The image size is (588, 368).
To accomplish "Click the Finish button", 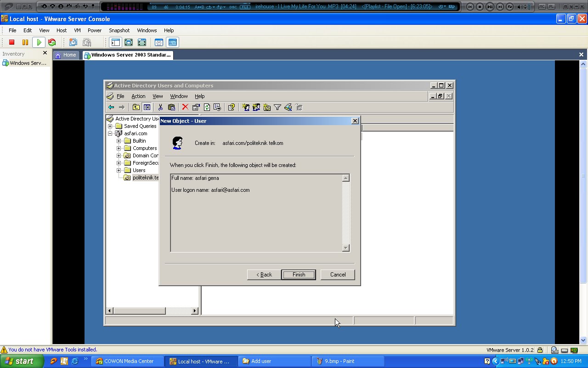I will [299, 275].
